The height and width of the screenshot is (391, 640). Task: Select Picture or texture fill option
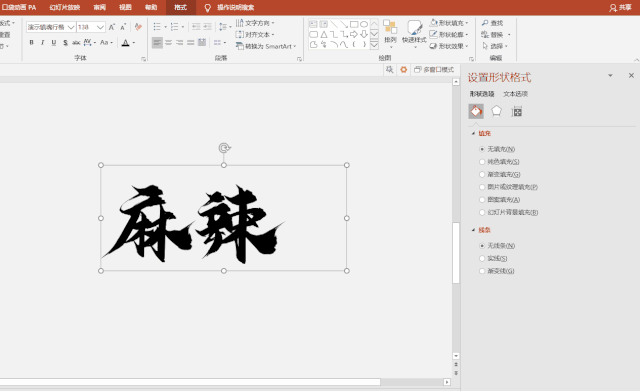pos(508,187)
